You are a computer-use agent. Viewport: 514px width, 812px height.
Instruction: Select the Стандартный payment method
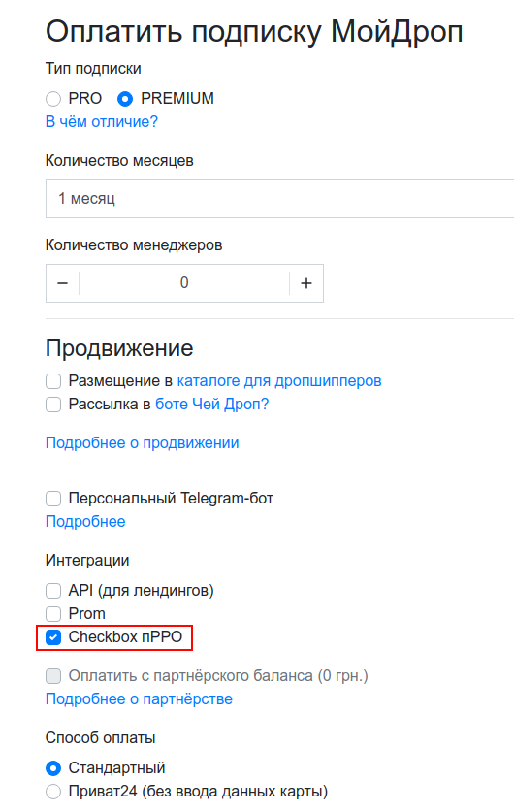(x=53, y=768)
